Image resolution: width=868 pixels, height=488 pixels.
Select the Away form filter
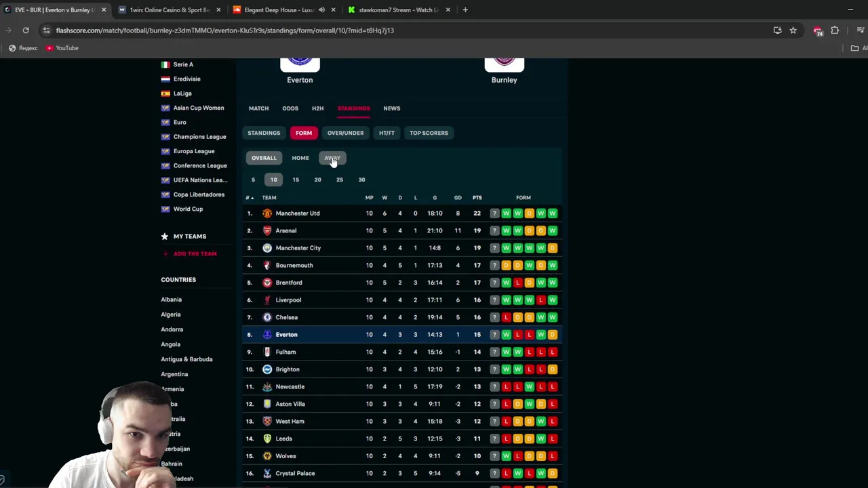(332, 158)
